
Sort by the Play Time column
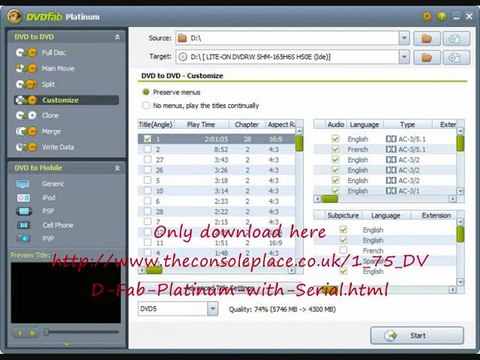[201, 124]
